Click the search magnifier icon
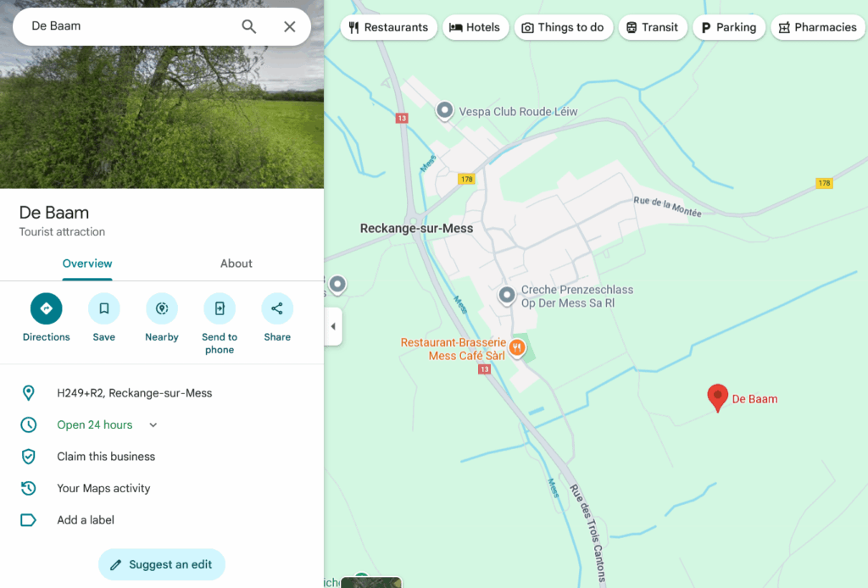 [248, 26]
